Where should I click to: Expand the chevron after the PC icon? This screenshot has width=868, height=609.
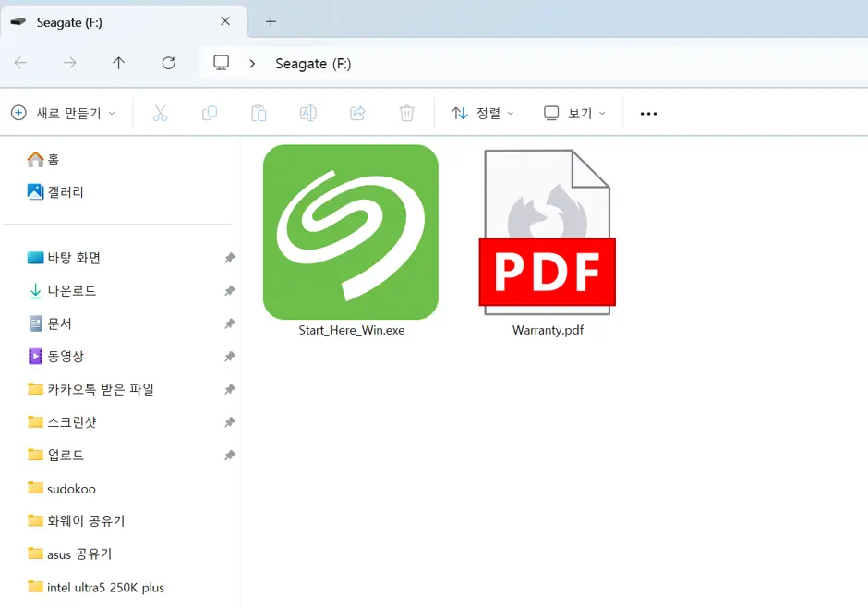point(252,64)
